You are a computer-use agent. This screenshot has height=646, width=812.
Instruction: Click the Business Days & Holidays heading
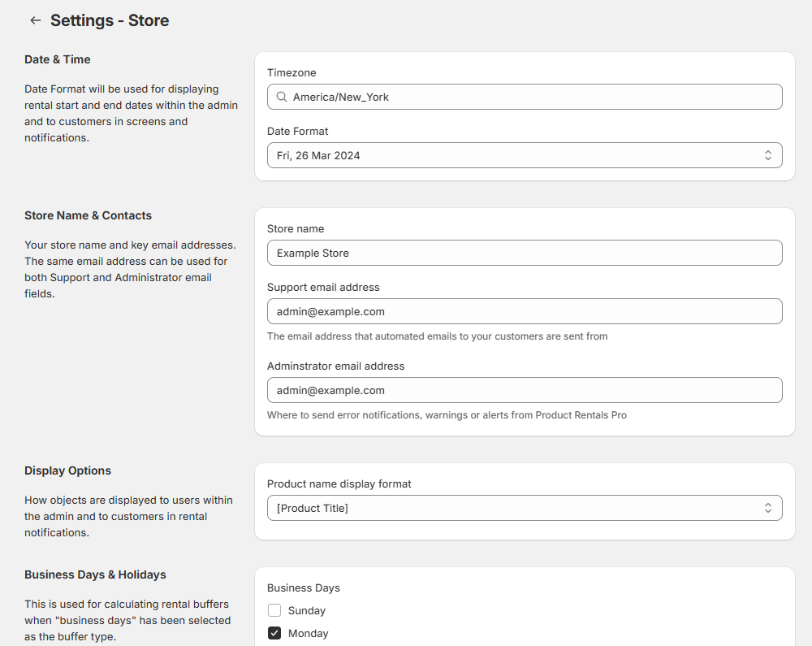[95, 574]
